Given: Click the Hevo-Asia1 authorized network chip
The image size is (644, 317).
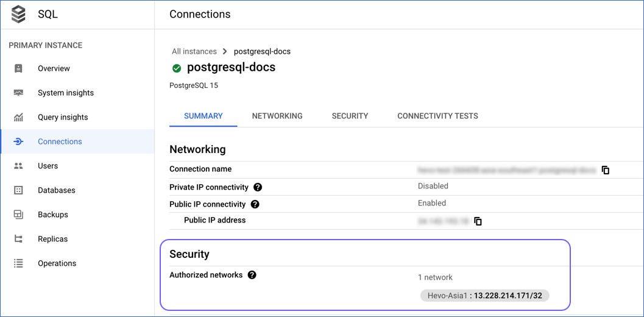Looking at the screenshot, I should pos(484,295).
